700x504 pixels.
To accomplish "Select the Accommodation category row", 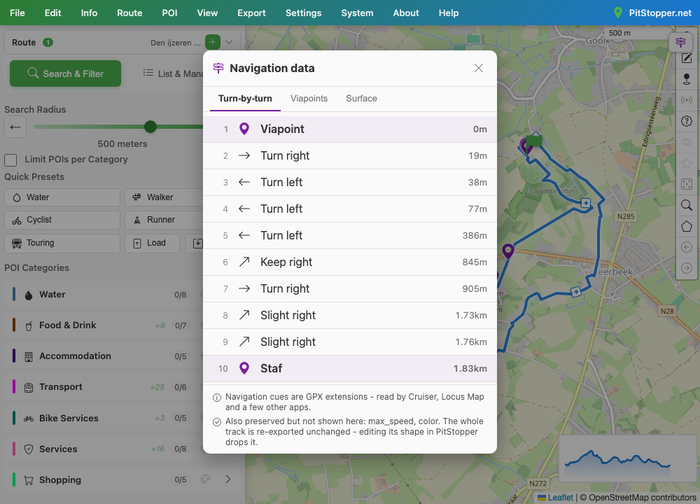I will pos(104,356).
